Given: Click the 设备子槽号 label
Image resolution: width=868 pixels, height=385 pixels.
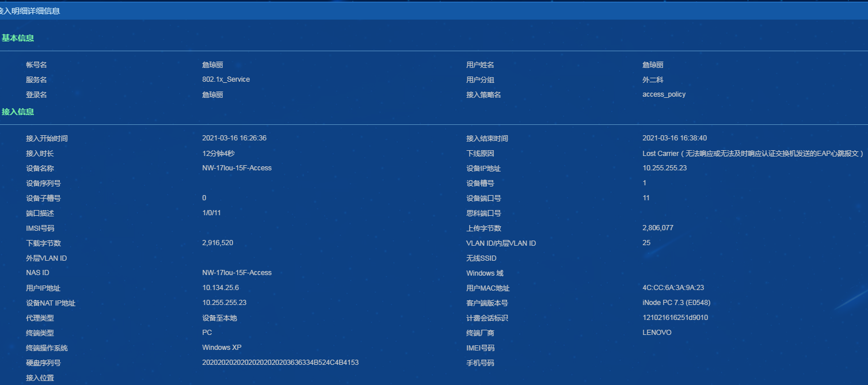Looking at the screenshot, I should coord(43,199).
